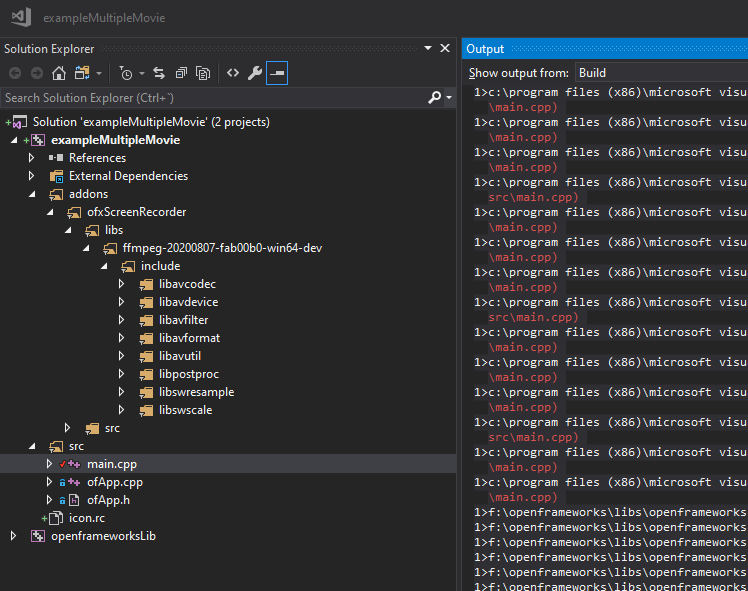The image size is (748, 591).
Task: Select ffmpeg-20200807-fab00b0-win64-dev folder
Action: [x=222, y=248]
